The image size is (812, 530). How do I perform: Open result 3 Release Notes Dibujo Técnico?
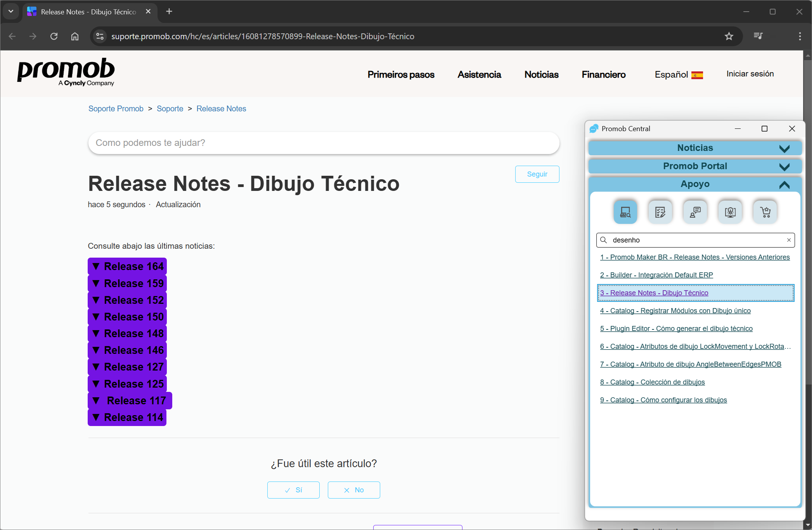[654, 293]
